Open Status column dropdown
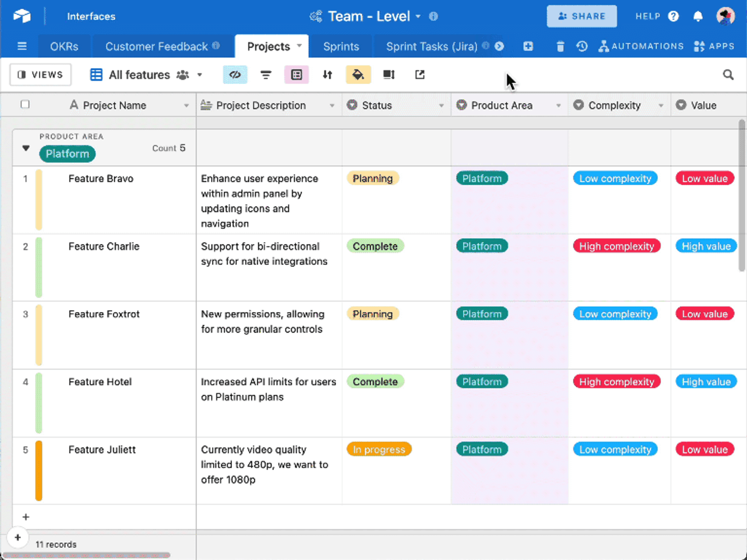The width and height of the screenshot is (747, 560). tap(441, 105)
